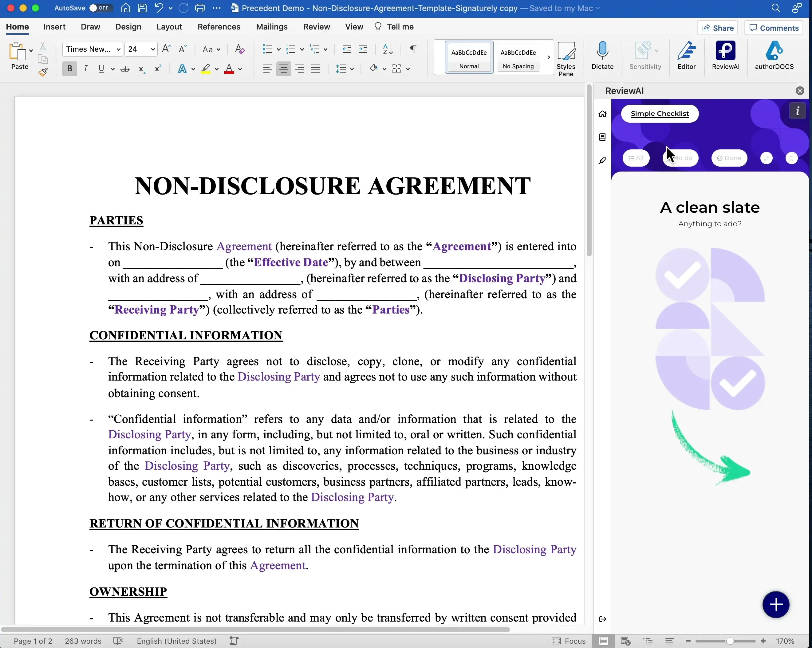Open the Review ribbon tab
This screenshot has height=648, width=812.
click(316, 27)
